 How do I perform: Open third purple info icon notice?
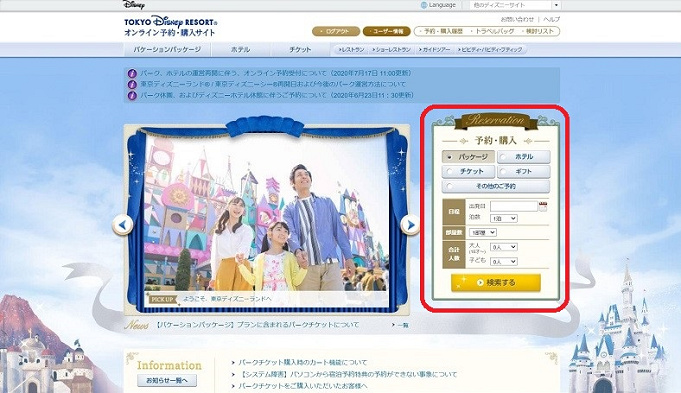pos(132,95)
